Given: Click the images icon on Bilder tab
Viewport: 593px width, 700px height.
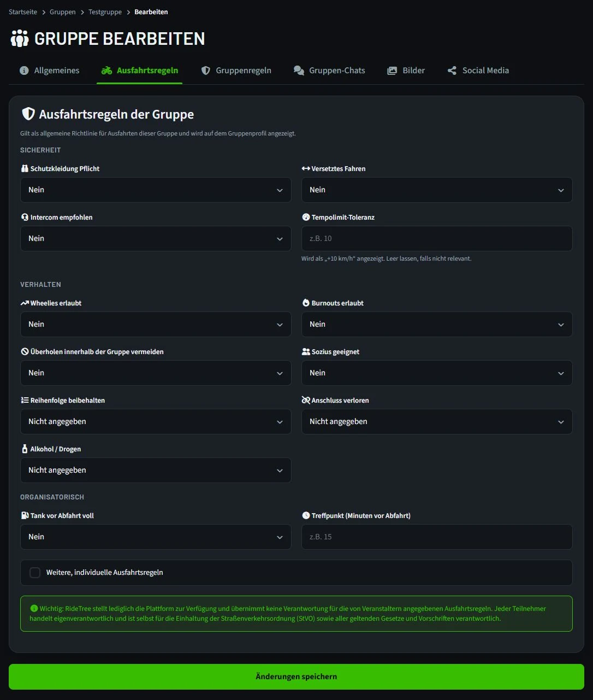Looking at the screenshot, I should click(x=392, y=70).
